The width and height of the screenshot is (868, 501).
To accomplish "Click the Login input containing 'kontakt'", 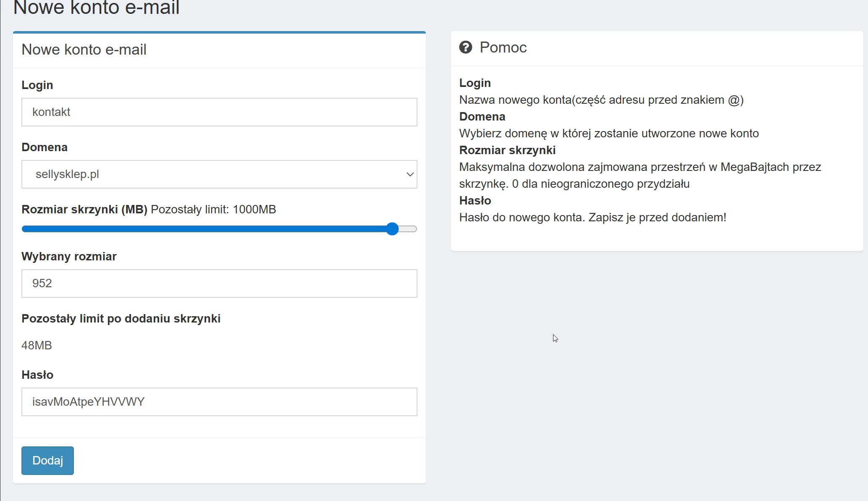I will click(219, 112).
